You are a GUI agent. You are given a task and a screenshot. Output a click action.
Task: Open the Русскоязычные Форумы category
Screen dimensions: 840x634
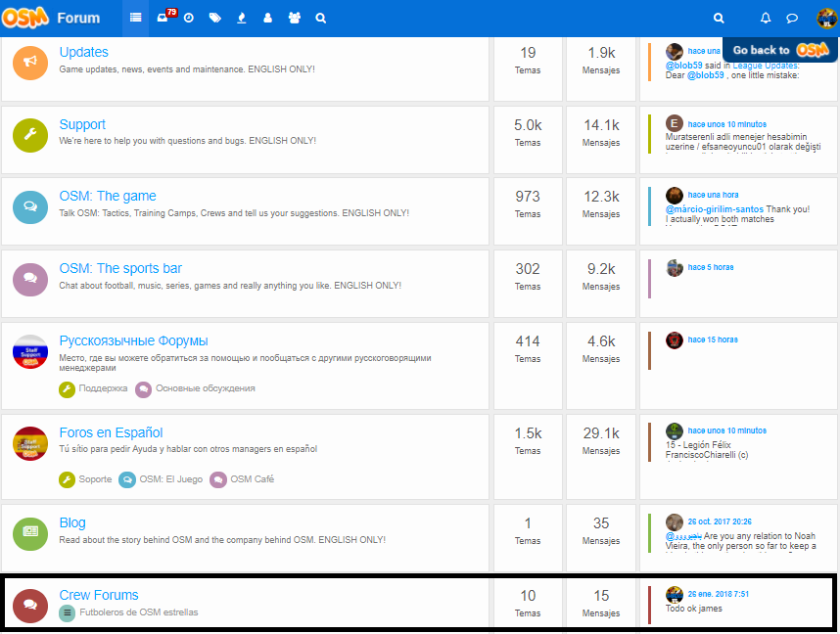click(x=133, y=341)
